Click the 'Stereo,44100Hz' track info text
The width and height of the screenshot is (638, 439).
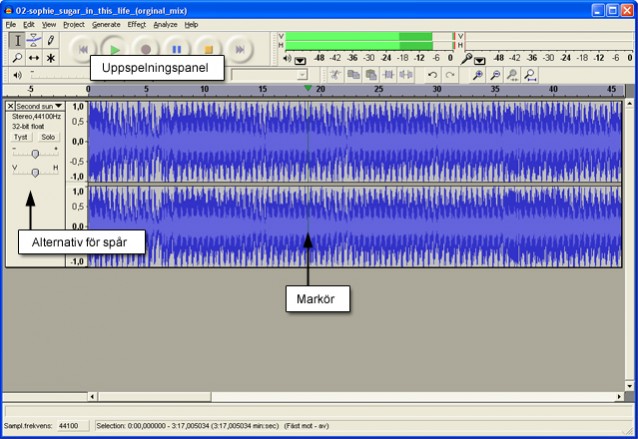point(36,116)
